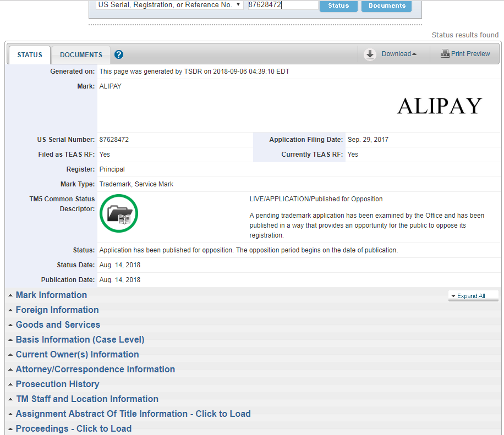The width and height of the screenshot is (504, 435).
Task: Click the Currently TEAS RF value Yes
Action: [353, 154]
